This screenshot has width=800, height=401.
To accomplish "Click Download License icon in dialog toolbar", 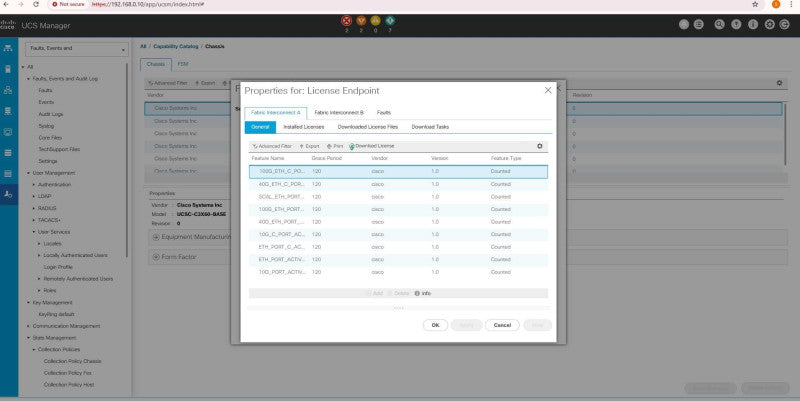I will point(352,146).
